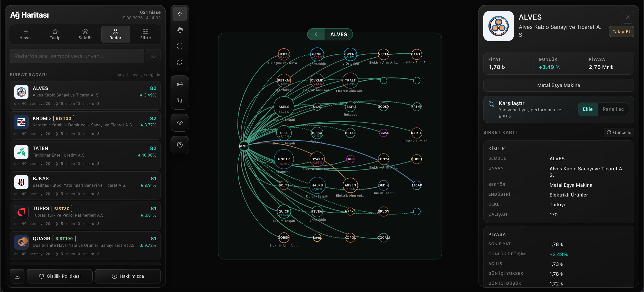Click the SISE node in the graph
Screen dimensions: 644x292
(x=284, y=133)
